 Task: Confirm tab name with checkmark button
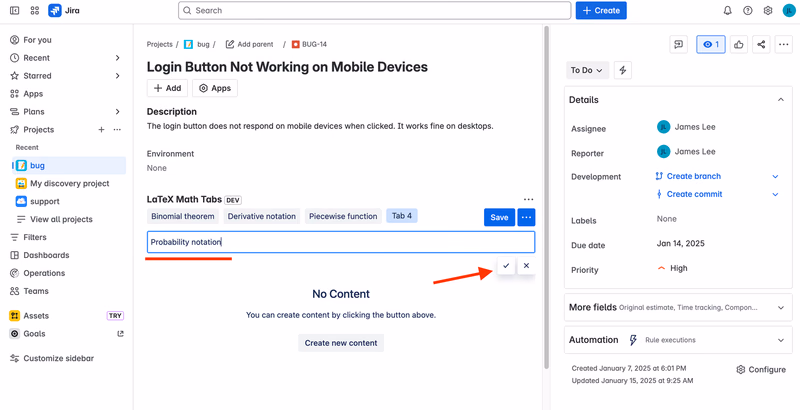[x=506, y=266]
